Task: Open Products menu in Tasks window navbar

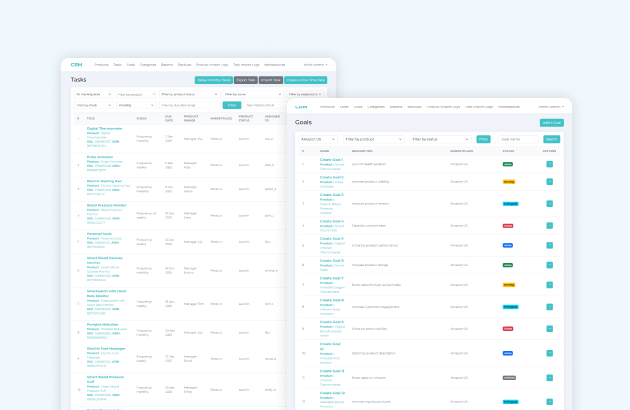Action: tap(101, 65)
